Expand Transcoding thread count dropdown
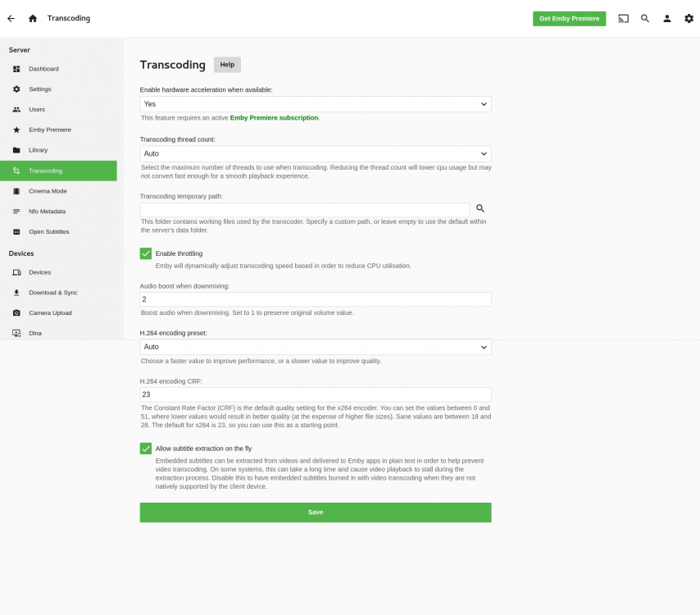The image size is (700, 615). (316, 153)
